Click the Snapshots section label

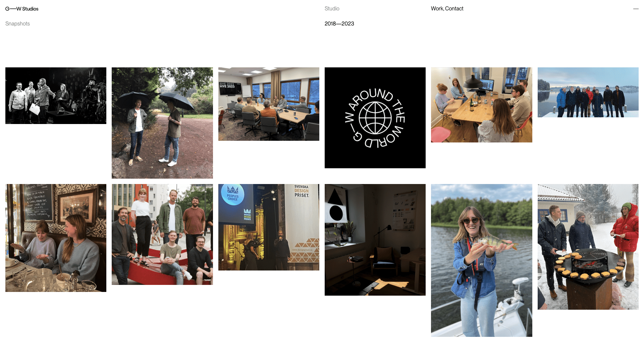(x=17, y=24)
